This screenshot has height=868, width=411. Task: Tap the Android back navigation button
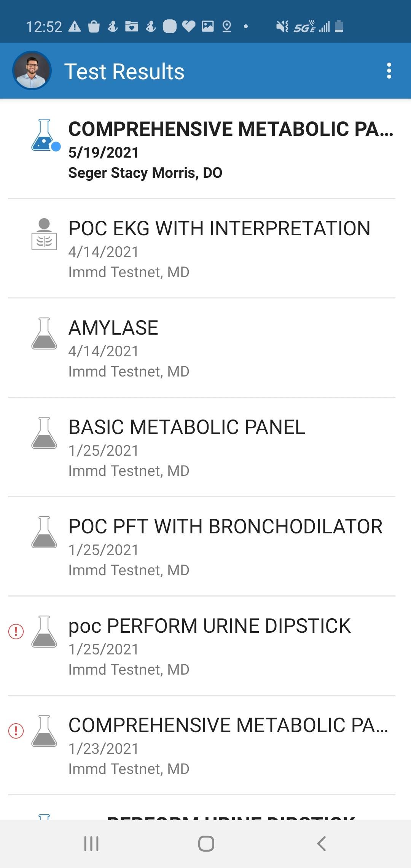[x=322, y=844]
